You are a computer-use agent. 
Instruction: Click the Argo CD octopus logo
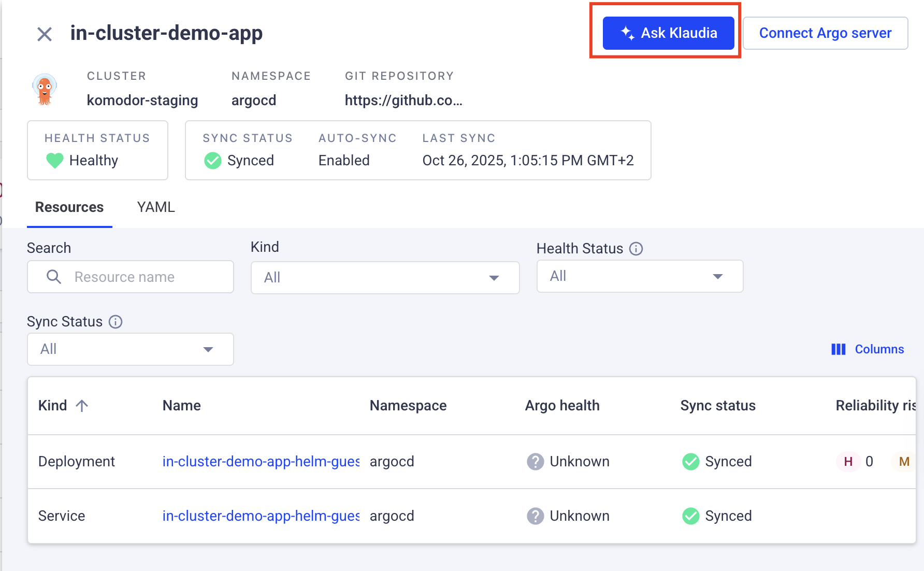(x=45, y=89)
